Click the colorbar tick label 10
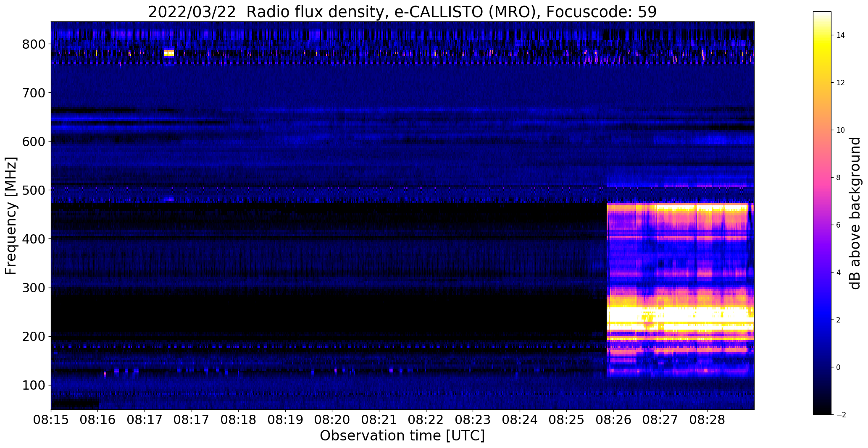This screenshot has width=868, height=448. (x=841, y=130)
